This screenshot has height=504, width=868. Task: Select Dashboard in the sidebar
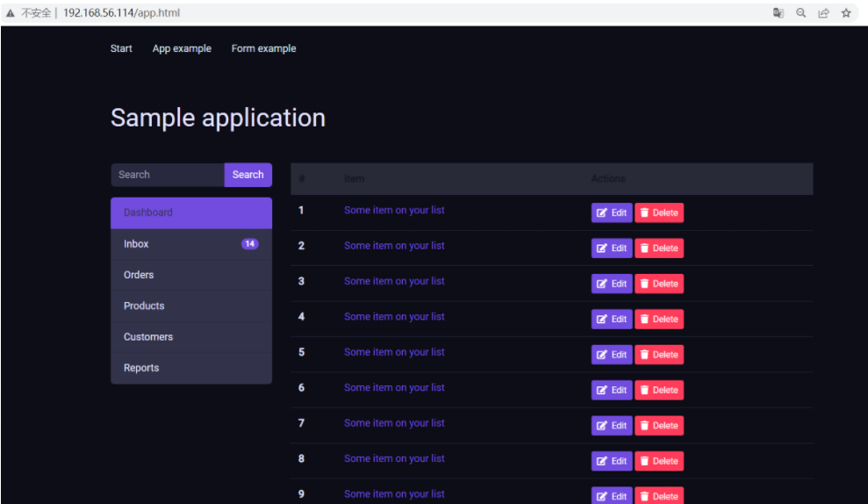click(191, 212)
